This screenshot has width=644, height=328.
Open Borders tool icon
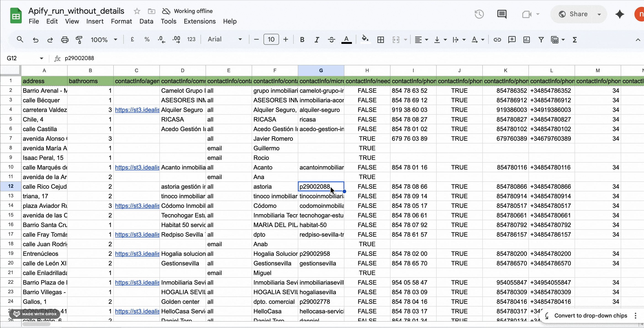(x=380, y=40)
